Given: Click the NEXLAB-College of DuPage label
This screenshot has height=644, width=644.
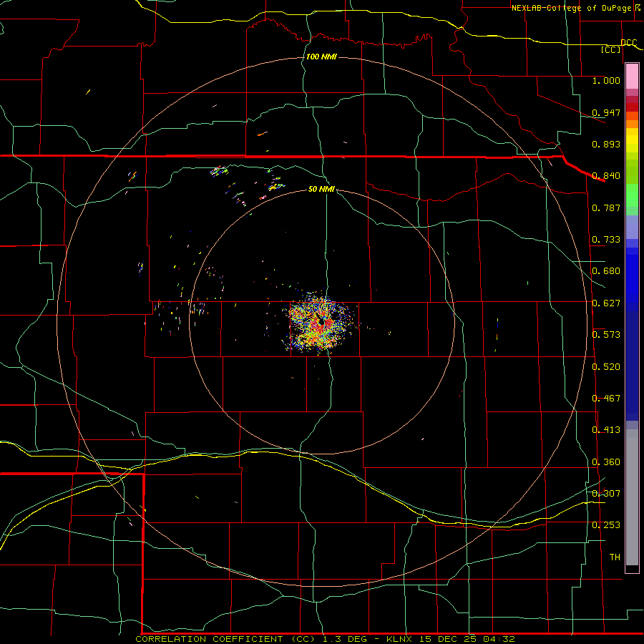Looking at the screenshot, I should pyautogui.click(x=571, y=8).
